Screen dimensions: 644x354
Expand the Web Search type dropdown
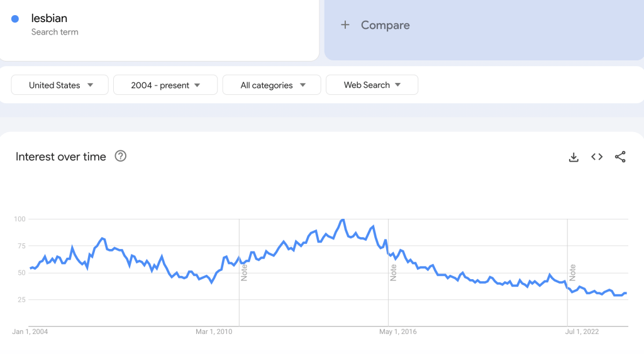[x=372, y=85]
